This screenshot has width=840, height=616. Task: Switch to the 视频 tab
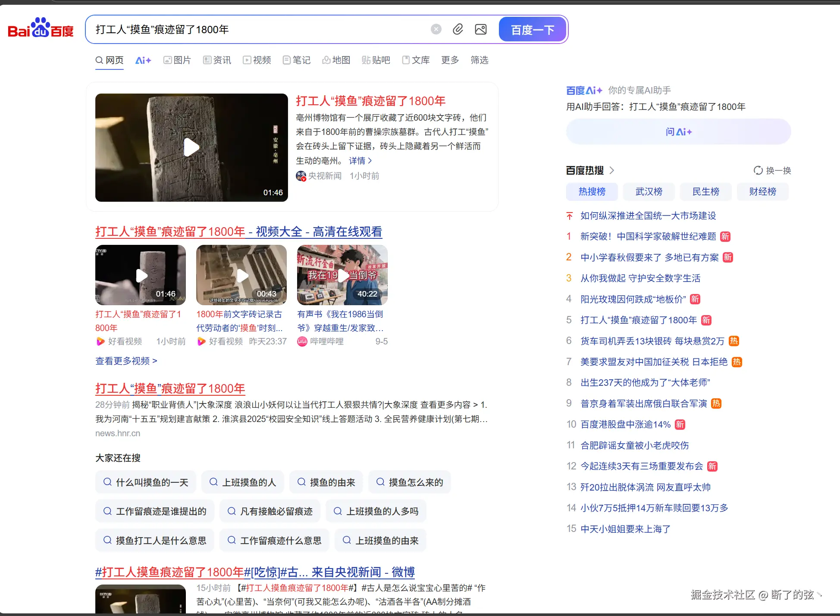(257, 60)
